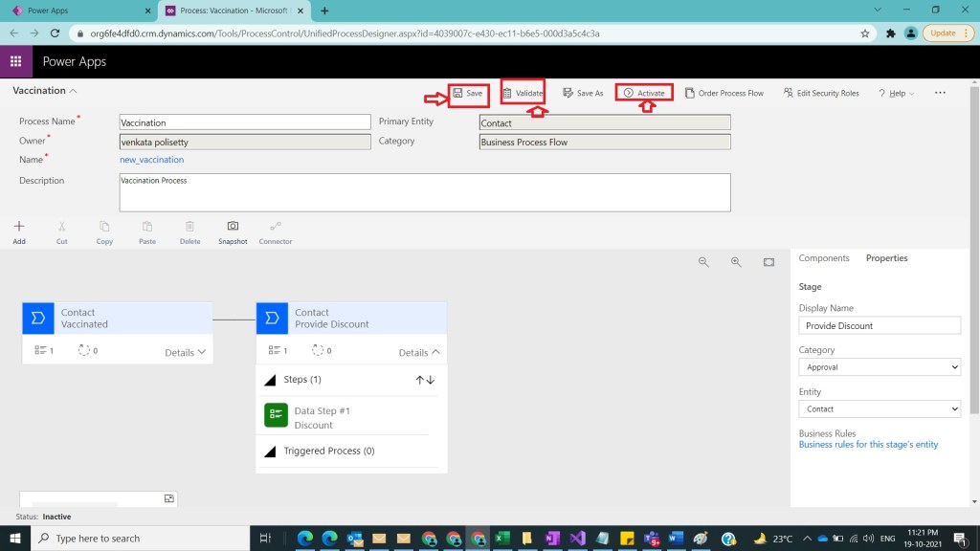Click the Validate process button
The height and width of the screenshot is (551, 980).
pos(523,94)
